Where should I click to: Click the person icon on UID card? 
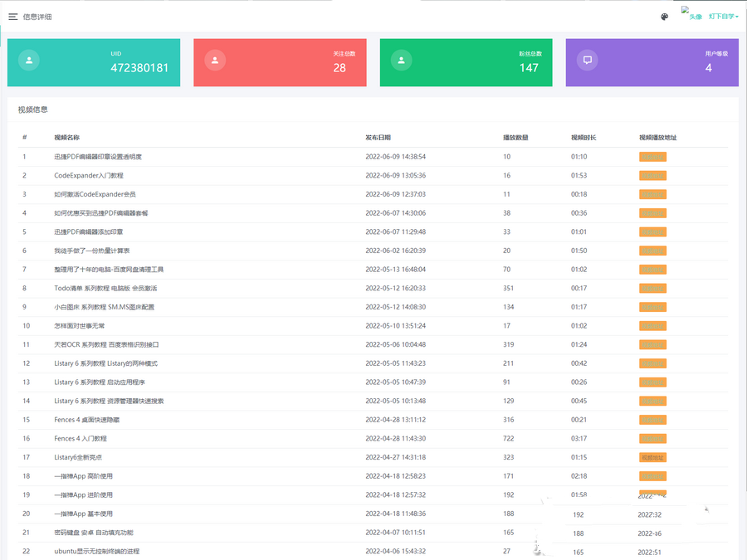29,61
